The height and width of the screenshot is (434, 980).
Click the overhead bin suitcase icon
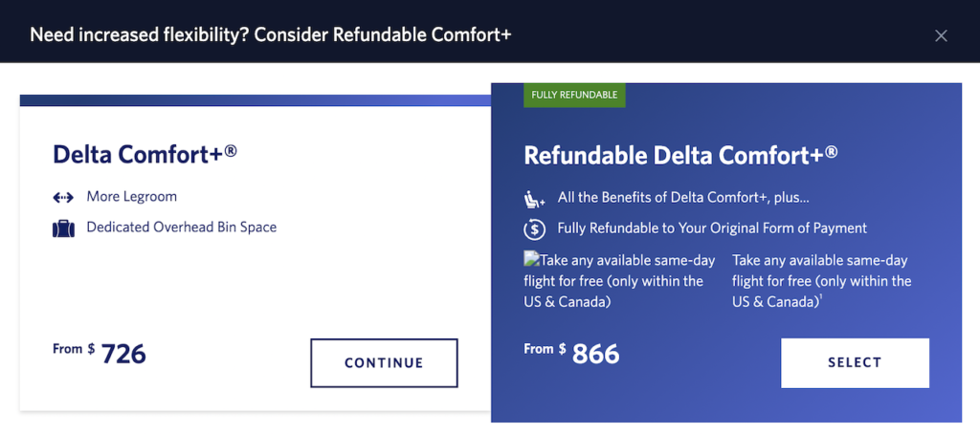tap(63, 228)
